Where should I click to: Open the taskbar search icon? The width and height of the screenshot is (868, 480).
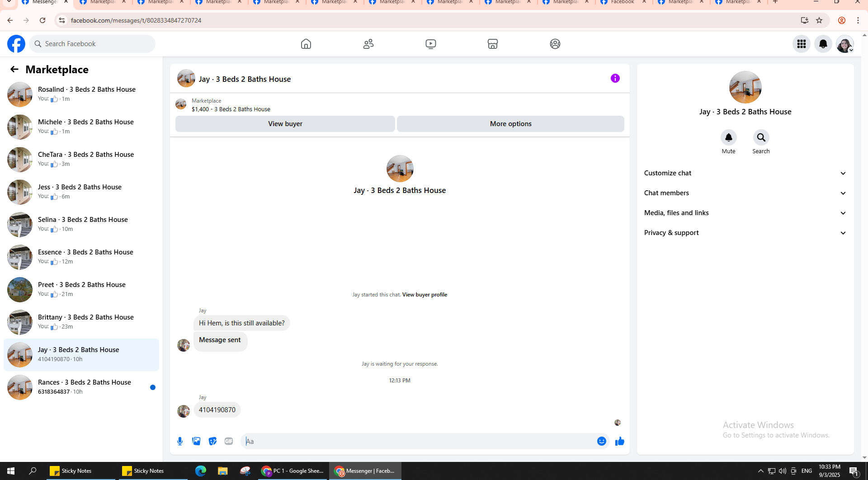[x=33, y=471]
